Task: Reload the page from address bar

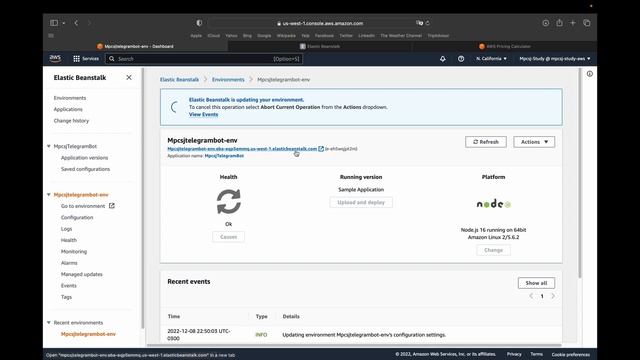Action: click(427, 23)
